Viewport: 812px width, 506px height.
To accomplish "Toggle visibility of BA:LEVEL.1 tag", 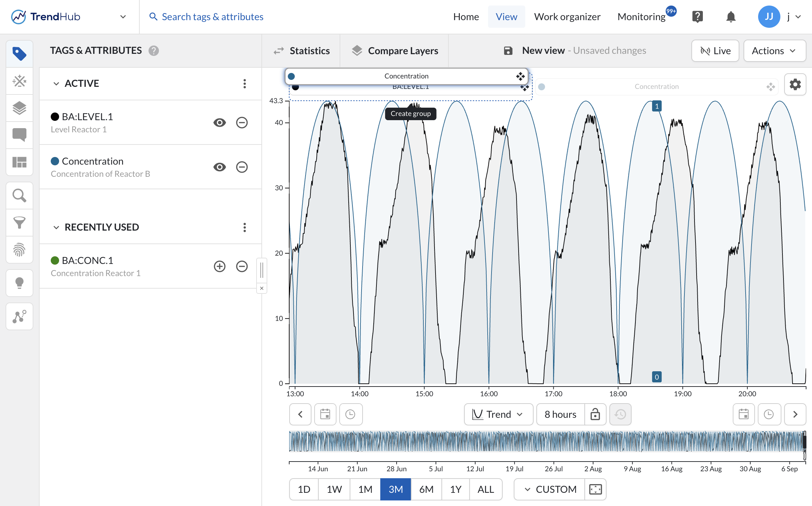I will 220,123.
